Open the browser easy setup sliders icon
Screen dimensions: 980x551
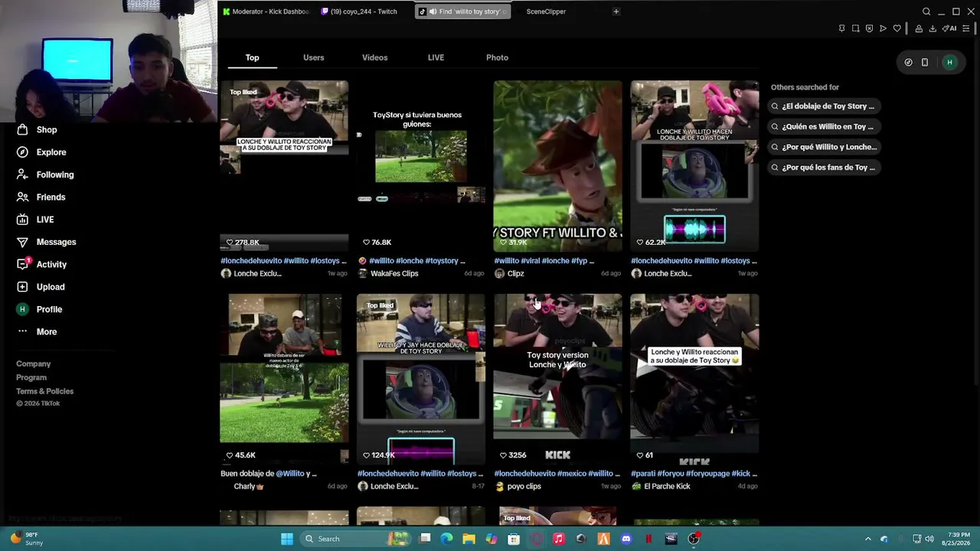click(x=965, y=28)
